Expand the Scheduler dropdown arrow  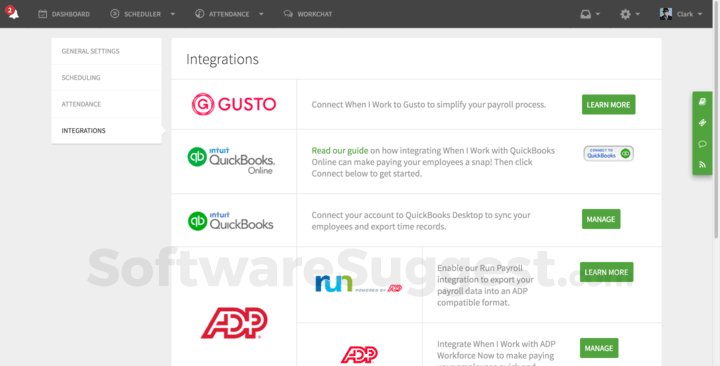[x=173, y=14]
